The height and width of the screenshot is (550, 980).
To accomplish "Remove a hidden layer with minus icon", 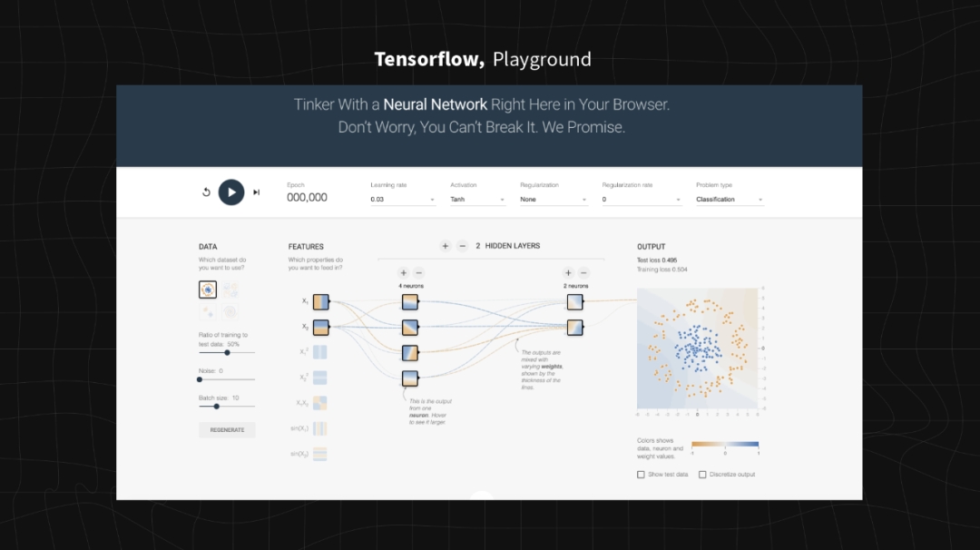I will [462, 246].
